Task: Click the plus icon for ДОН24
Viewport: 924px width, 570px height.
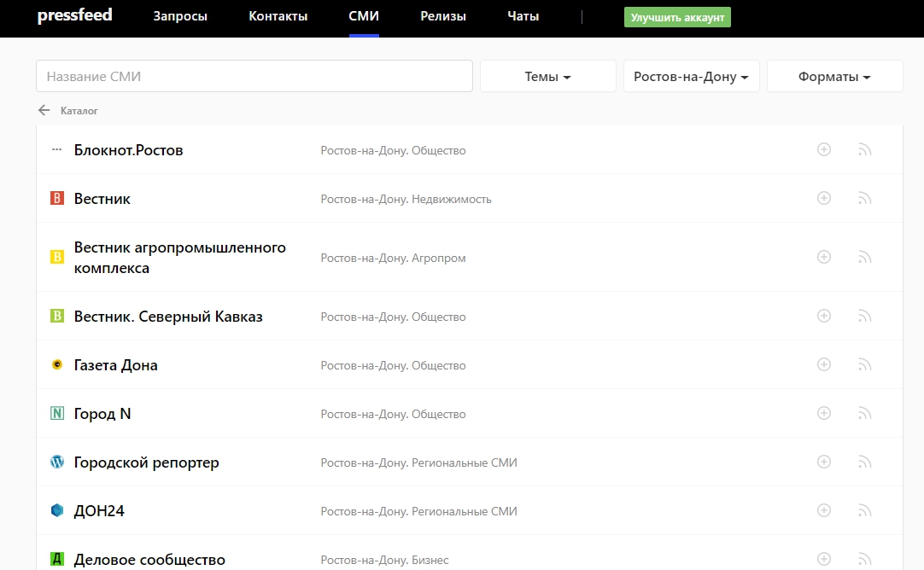Action: 824,510
